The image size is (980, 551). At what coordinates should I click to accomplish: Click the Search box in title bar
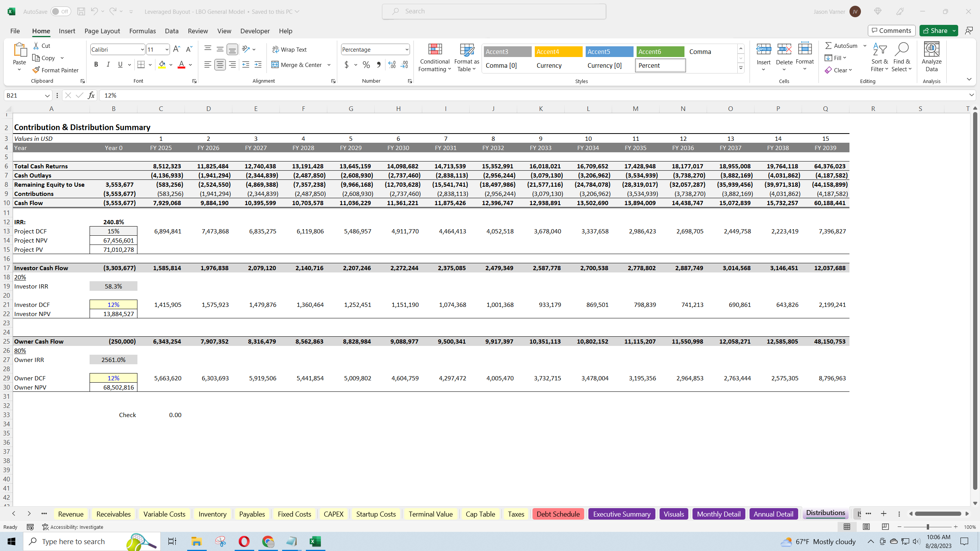494,11
